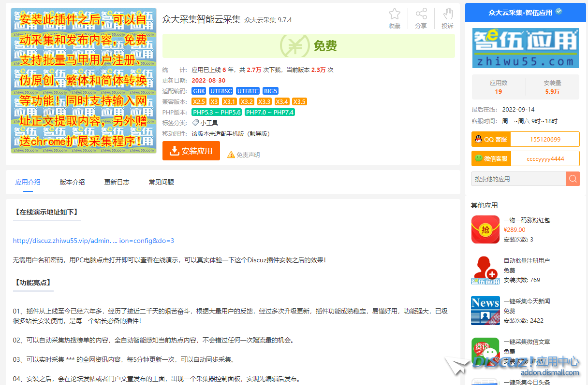Open the 分享 share icon
588x385 pixels.
coord(421,14)
